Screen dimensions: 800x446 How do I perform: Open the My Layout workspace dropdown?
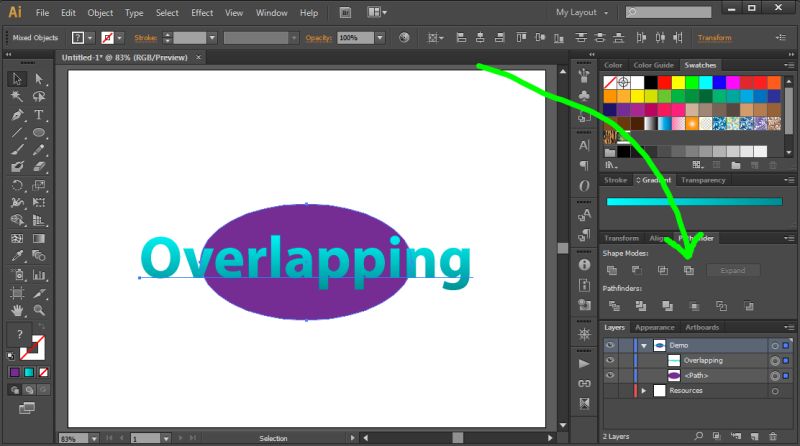click(x=582, y=12)
